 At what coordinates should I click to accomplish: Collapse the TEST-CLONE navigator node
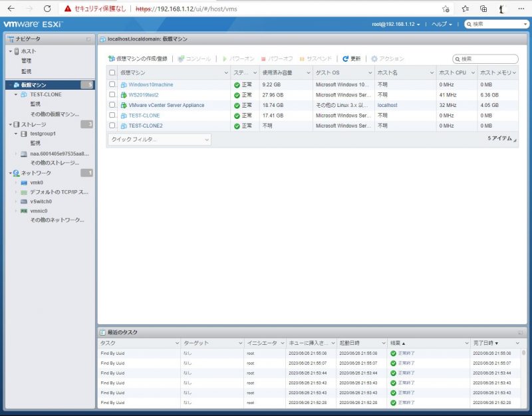click(16, 94)
